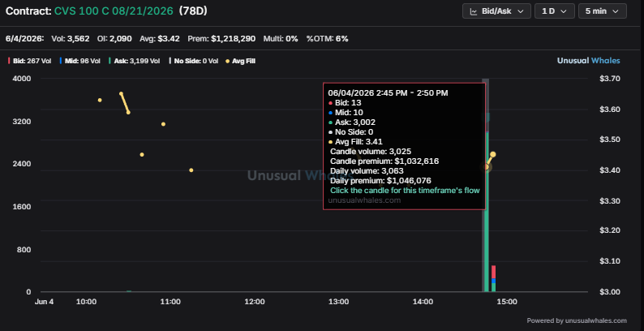Open the Bid/Ask chart type dropdown

[496, 11]
